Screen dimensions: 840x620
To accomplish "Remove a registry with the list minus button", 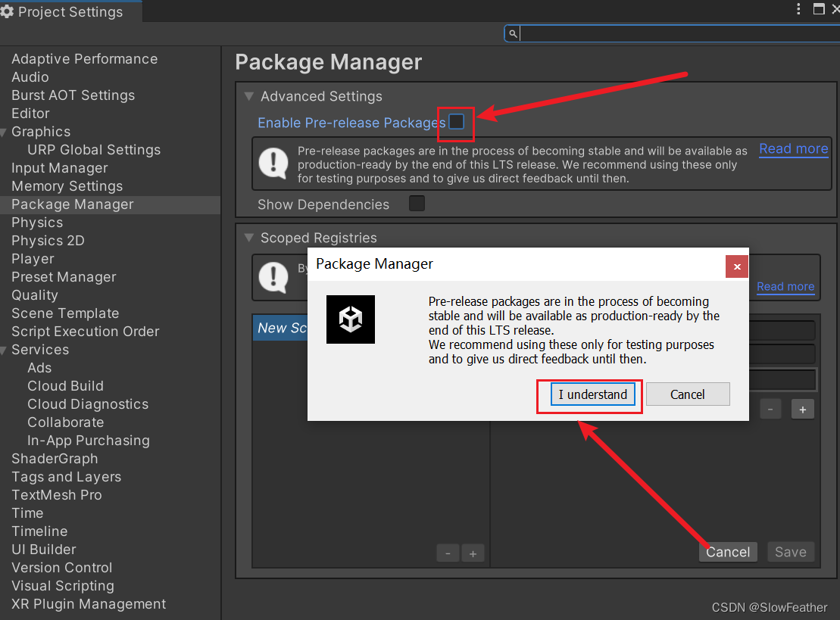I will click(448, 553).
